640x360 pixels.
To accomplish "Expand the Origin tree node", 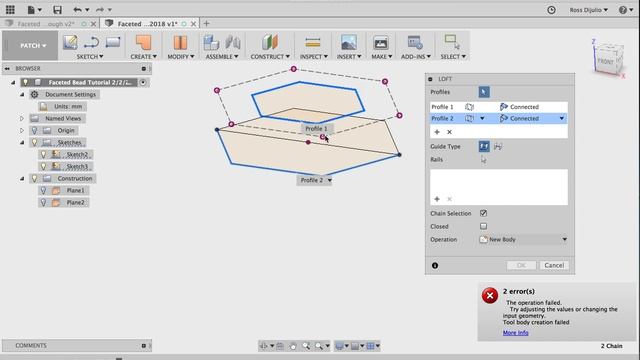I will click(22, 130).
